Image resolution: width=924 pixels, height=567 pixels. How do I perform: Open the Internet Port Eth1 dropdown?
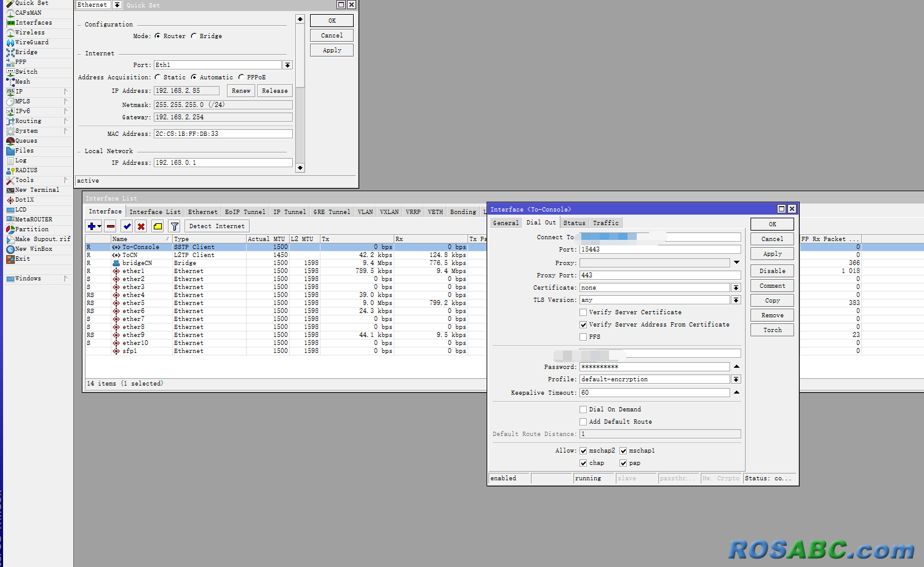[x=287, y=65]
